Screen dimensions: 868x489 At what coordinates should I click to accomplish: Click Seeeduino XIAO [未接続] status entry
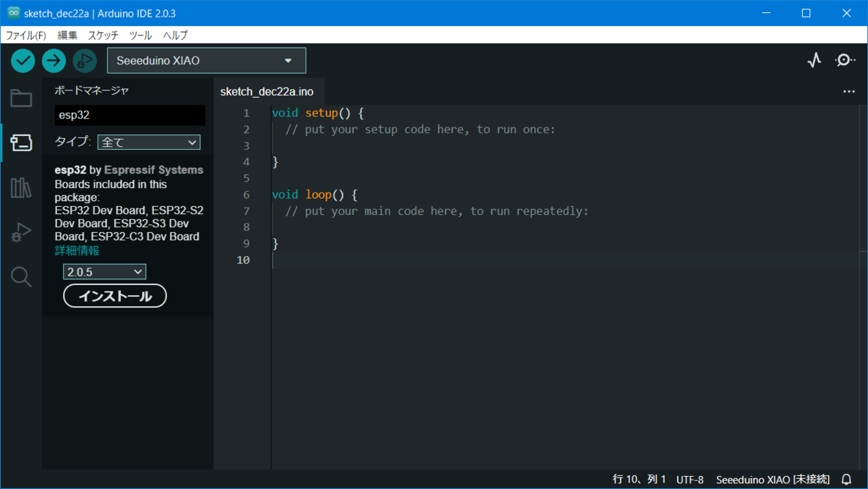pyautogui.click(x=773, y=480)
